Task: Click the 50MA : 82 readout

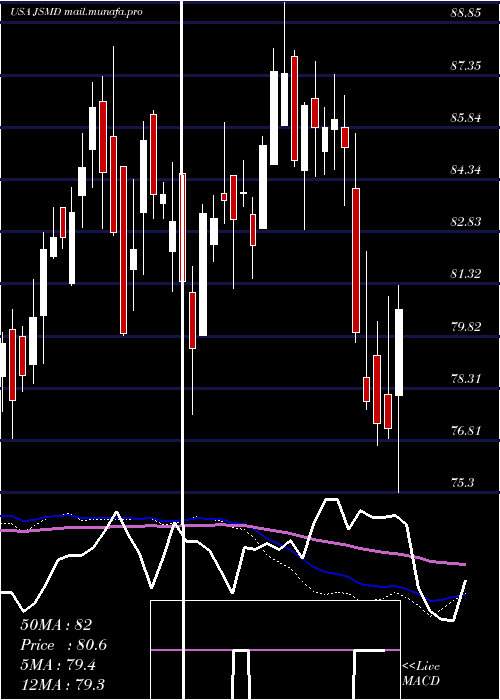Action: [x=56, y=625]
